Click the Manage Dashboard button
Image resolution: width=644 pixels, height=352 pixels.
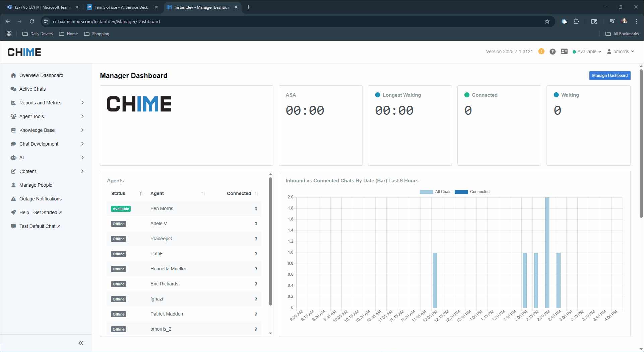[x=610, y=76]
